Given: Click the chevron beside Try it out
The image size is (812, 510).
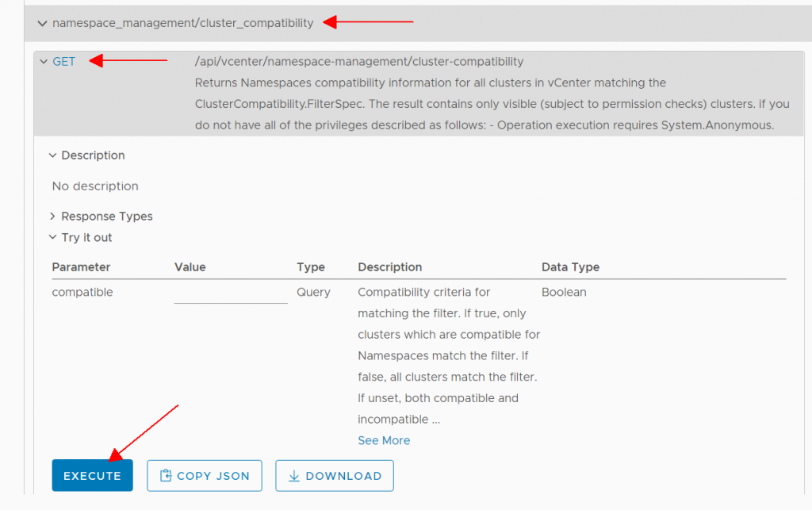Looking at the screenshot, I should coord(52,237).
